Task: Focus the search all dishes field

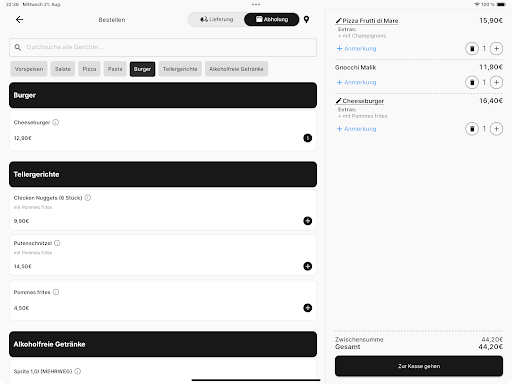Action: [x=163, y=47]
